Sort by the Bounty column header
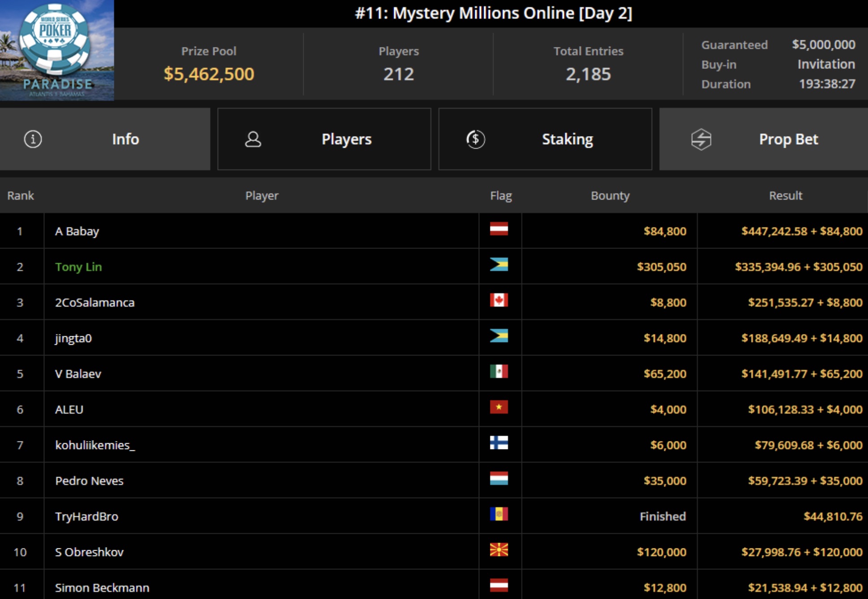This screenshot has width=868, height=599. pos(610,196)
